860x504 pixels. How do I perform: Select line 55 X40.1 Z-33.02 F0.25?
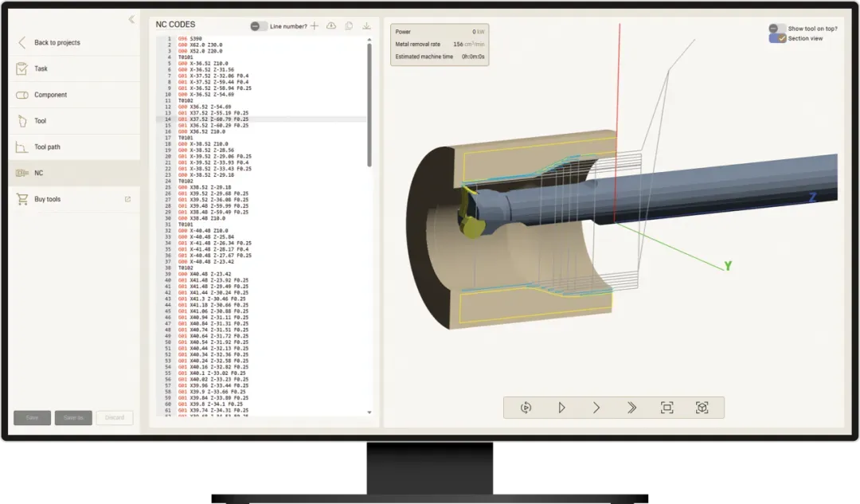[212, 373]
